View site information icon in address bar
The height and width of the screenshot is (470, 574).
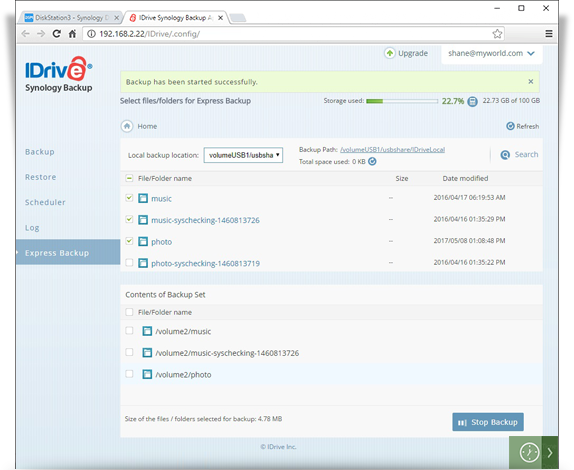click(92, 34)
